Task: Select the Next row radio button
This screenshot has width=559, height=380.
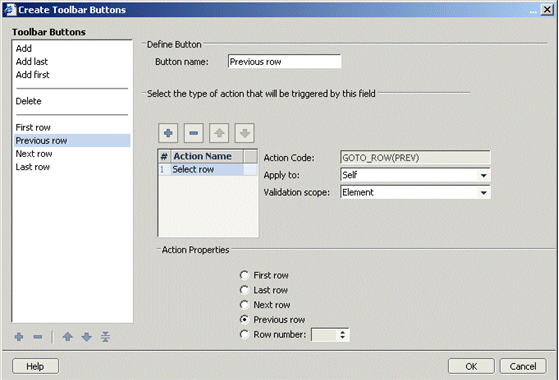Action: 244,305
